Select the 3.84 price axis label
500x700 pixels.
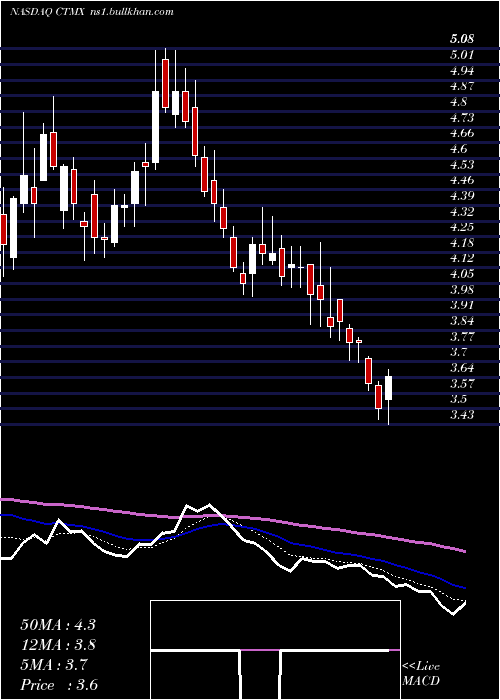point(462,321)
